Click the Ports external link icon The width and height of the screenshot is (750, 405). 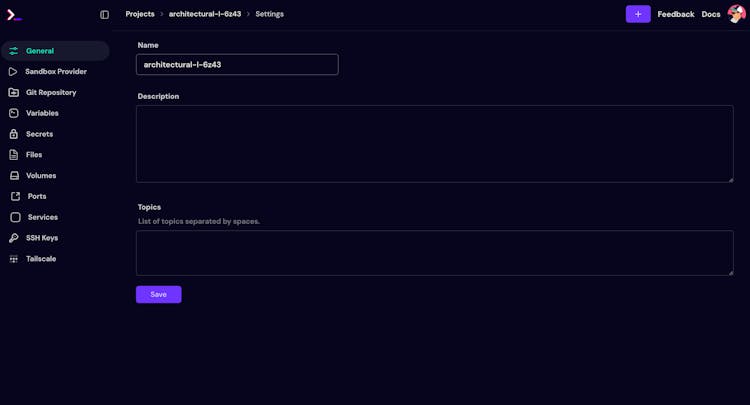pyautogui.click(x=15, y=196)
